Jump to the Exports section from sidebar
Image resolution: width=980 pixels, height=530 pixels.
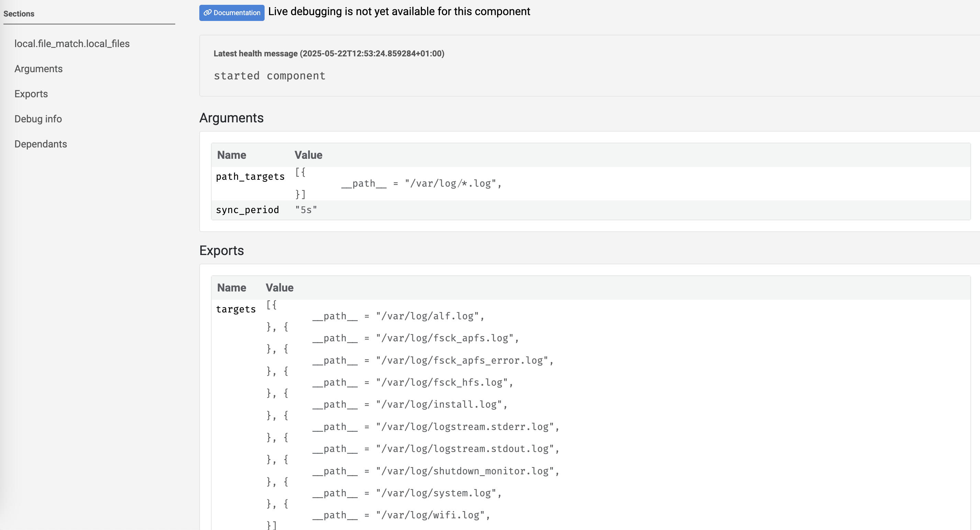pyautogui.click(x=31, y=93)
